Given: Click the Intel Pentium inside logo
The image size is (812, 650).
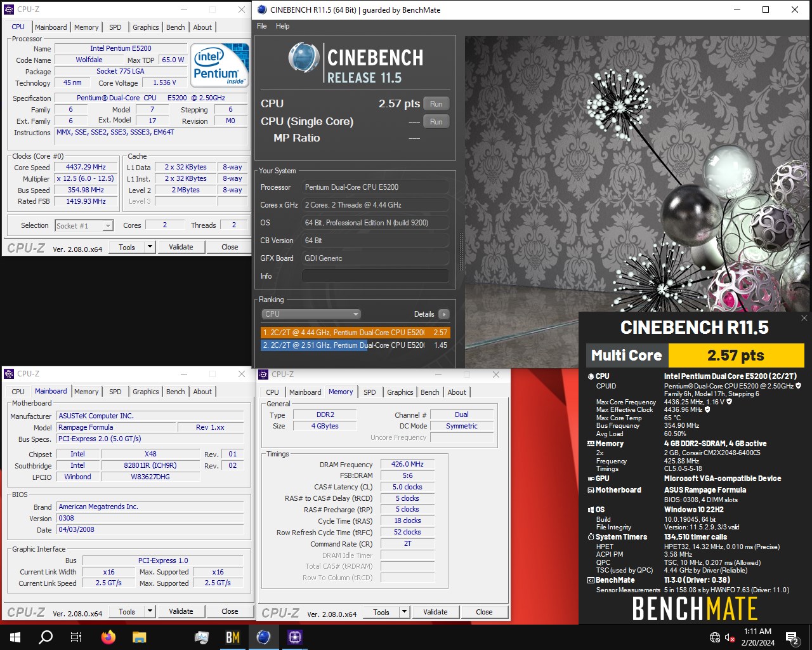Looking at the screenshot, I should coord(219,65).
